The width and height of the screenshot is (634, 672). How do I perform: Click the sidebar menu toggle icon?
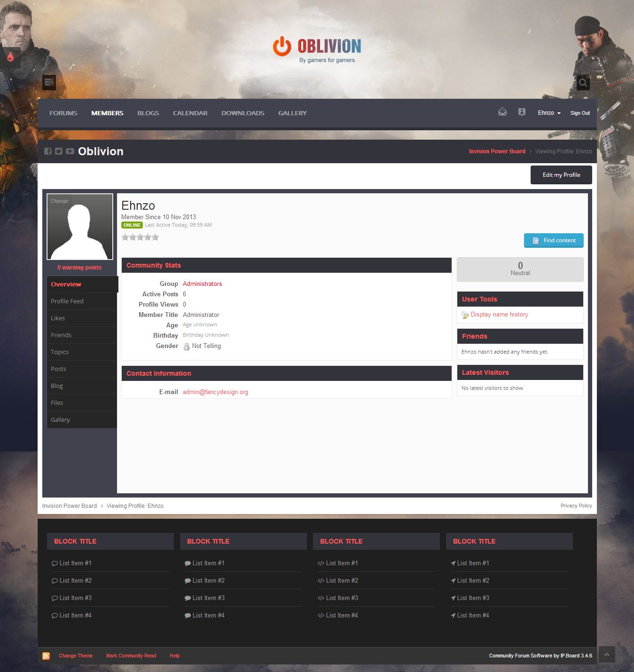point(49,82)
